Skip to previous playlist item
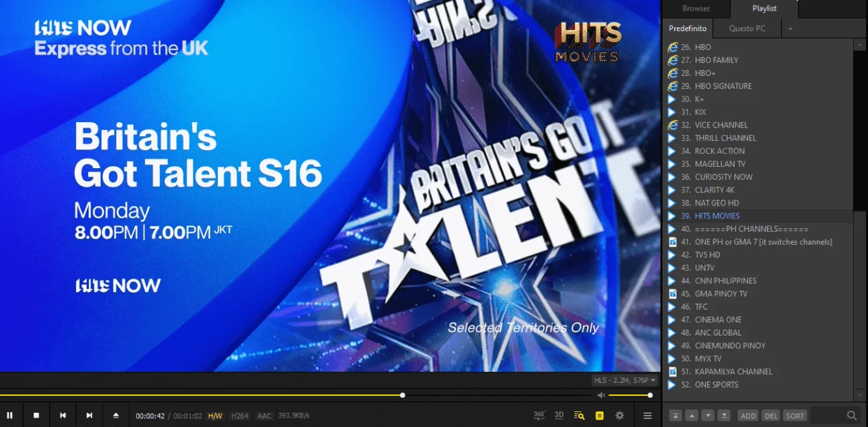This screenshot has height=427, width=868. click(63, 415)
